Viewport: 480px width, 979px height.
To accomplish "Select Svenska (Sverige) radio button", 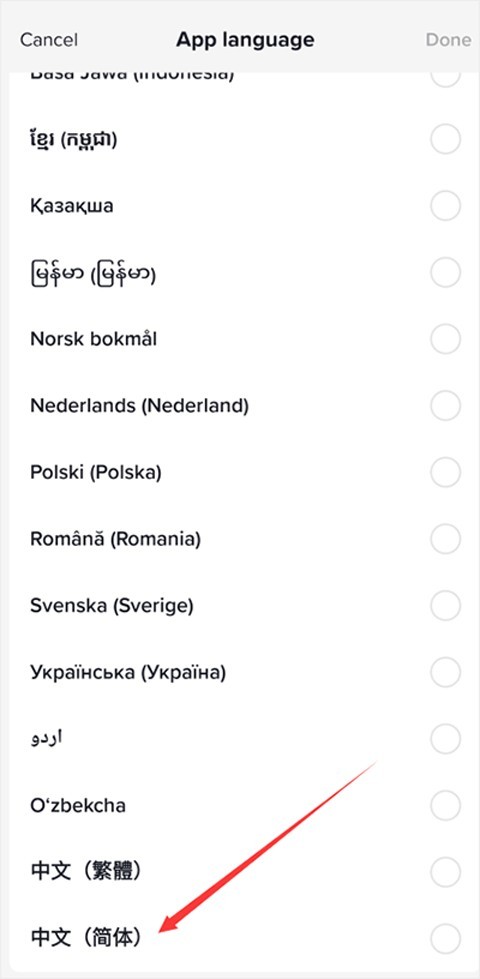I will click(446, 606).
